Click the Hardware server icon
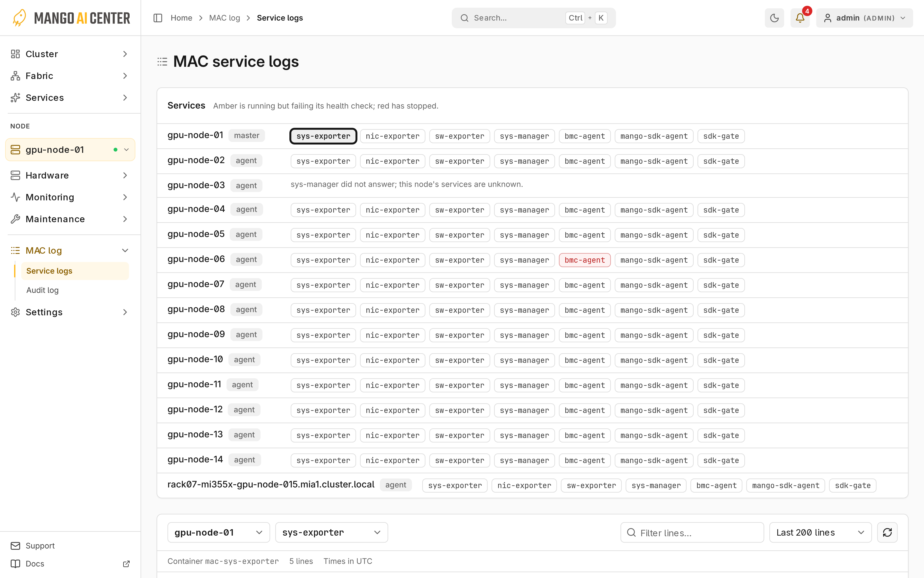 pos(15,176)
